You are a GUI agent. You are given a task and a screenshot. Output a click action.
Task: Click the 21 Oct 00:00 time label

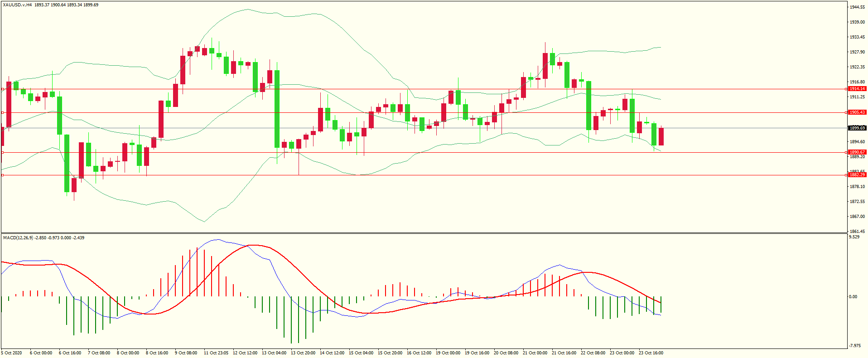[535, 353]
